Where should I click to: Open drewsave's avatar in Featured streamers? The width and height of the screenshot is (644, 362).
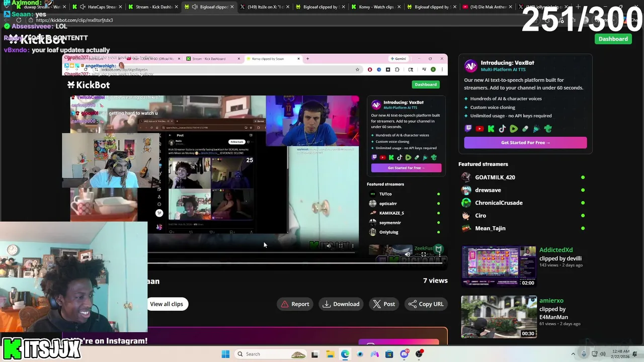[466, 190]
